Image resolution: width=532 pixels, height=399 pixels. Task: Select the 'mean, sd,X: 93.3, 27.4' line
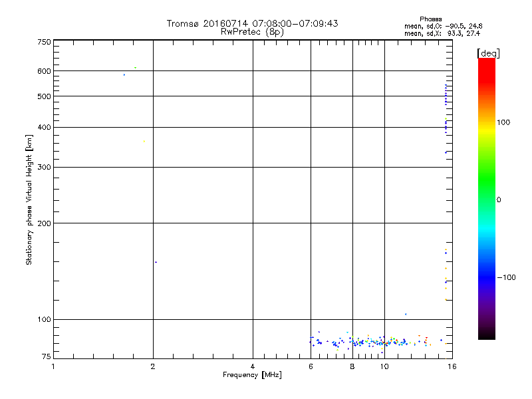(442, 33)
